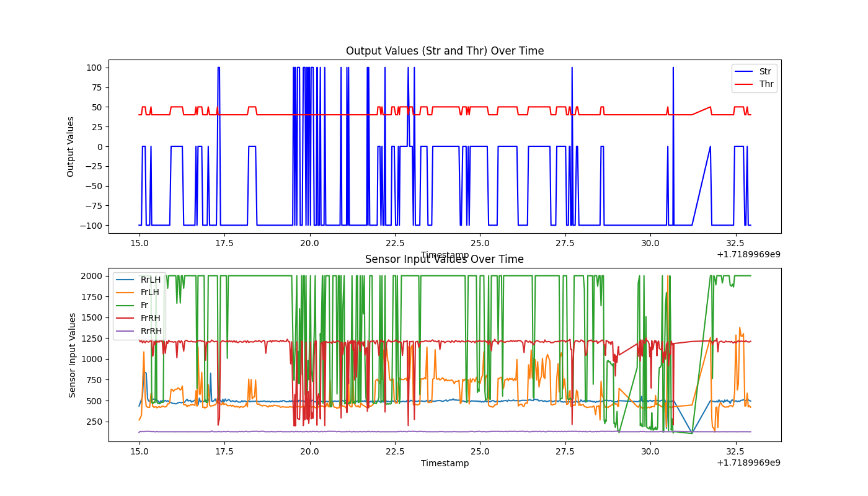Image resolution: width=868 pixels, height=496 pixels.
Task: Click the FrRH legend label
Action: point(151,318)
